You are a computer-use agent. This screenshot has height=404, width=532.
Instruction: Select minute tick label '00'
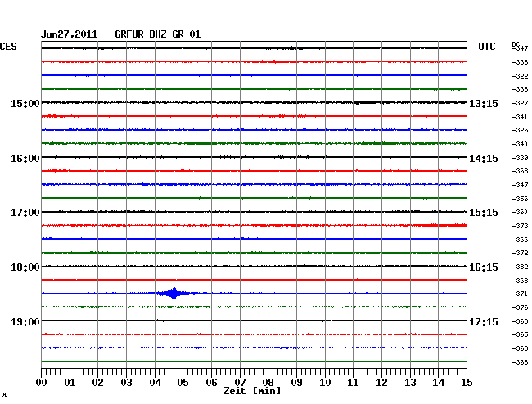pyautogui.click(x=42, y=383)
